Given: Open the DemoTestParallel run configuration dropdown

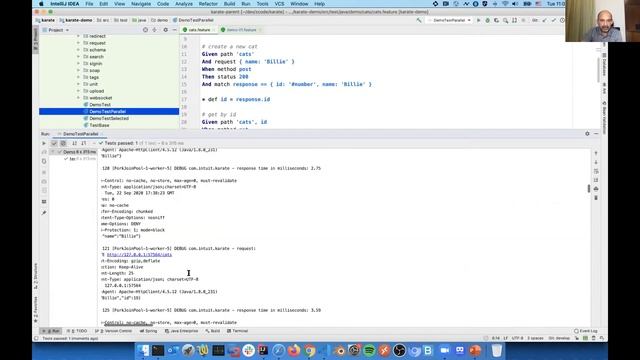Looking at the screenshot, I should [449, 20].
